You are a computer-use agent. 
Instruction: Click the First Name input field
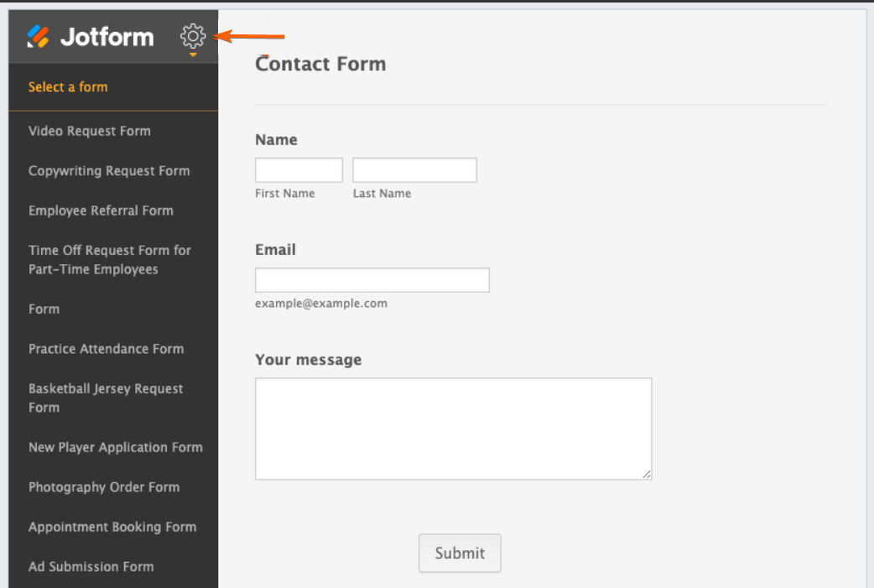[x=299, y=170]
